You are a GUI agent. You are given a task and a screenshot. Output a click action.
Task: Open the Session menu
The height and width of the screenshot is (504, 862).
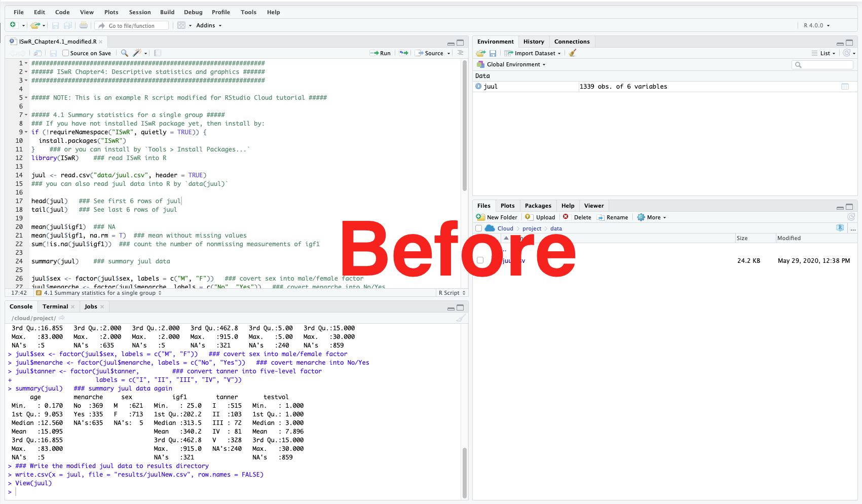[x=140, y=12]
